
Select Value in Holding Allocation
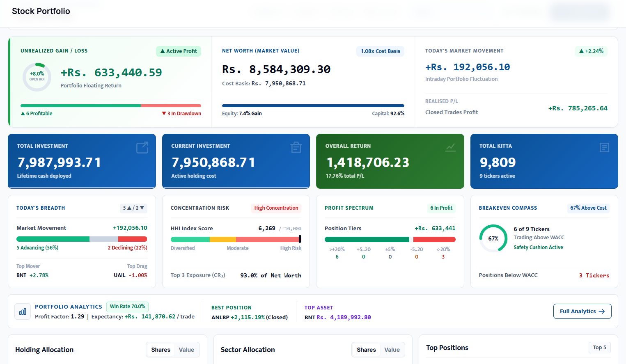(186, 350)
